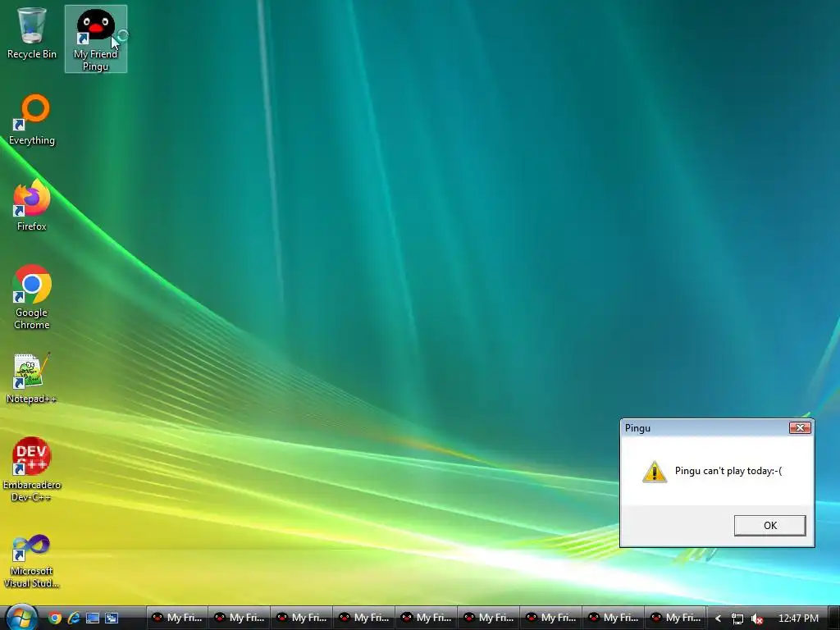Click the warning icon in Pingu dialog
This screenshot has width=840, height=630.
point(654,472)
